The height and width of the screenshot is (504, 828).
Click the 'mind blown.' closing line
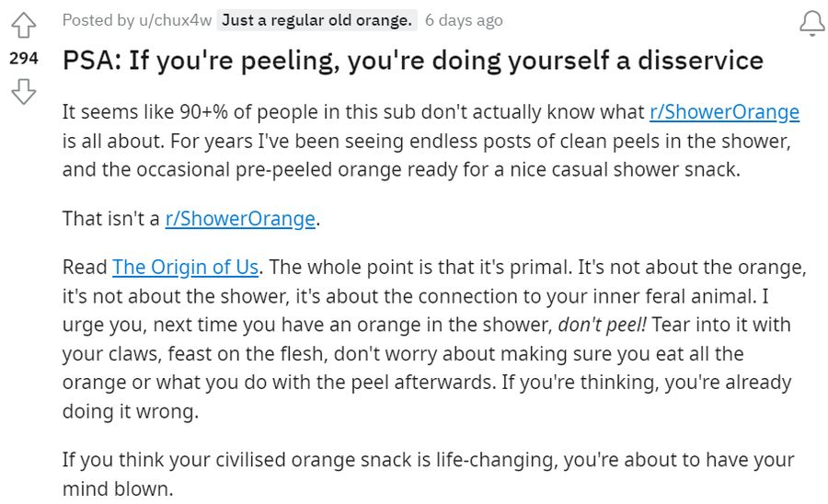[118, 488]
